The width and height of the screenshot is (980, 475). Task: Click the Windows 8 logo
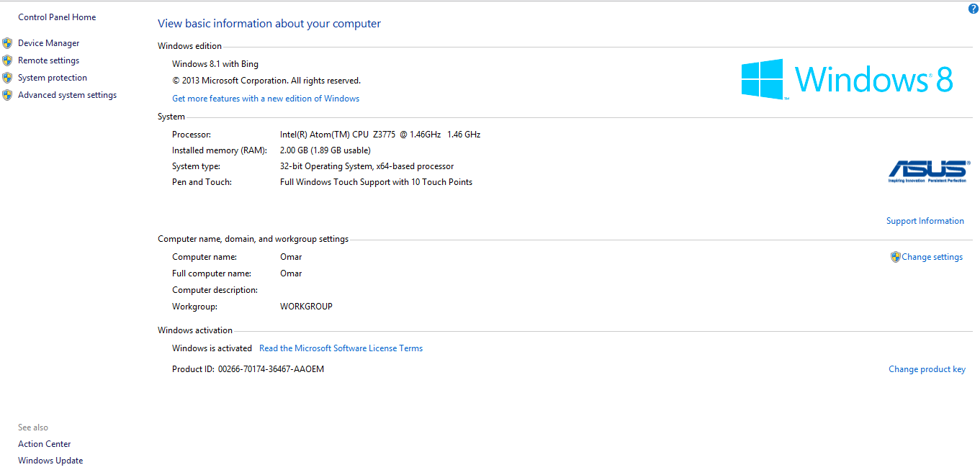pyautogui.click(x=847, y=79)
